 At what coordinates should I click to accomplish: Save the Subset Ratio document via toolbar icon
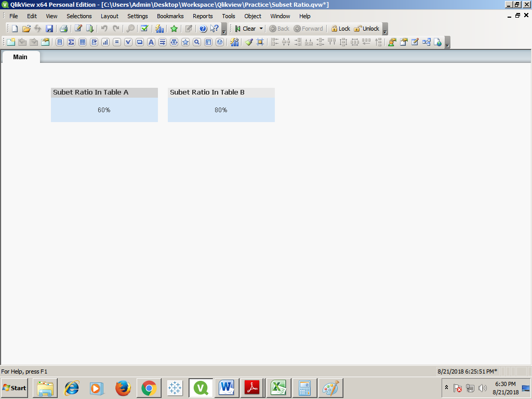pos(48,29)
